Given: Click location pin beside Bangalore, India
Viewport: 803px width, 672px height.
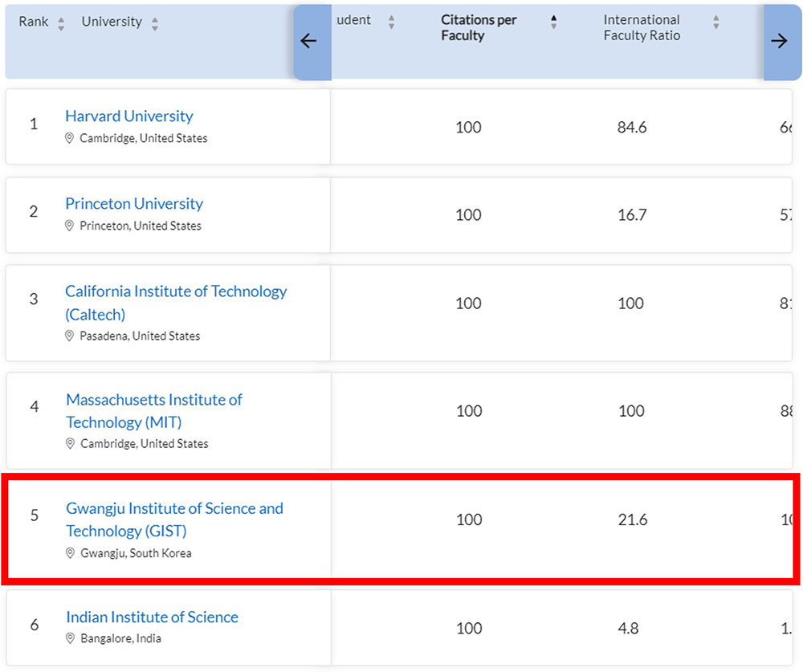Looking at the screenshot, I should tap(71, 639).
